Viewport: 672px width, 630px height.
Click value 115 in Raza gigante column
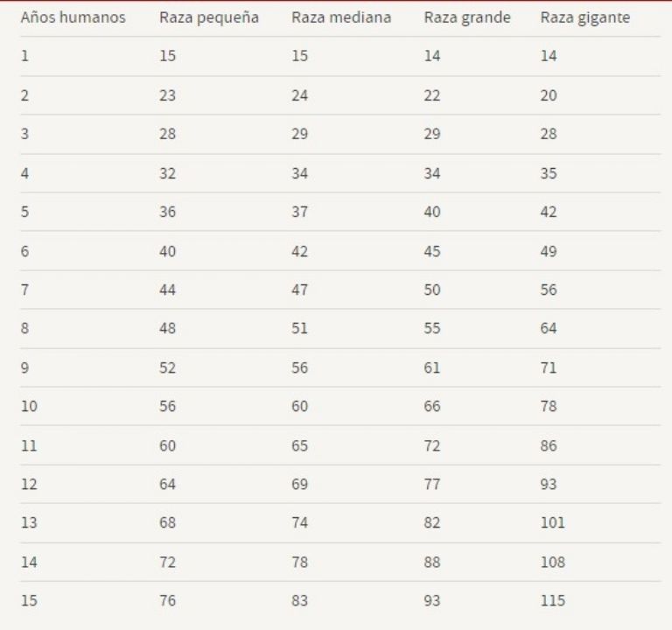[x=552, y=600]
